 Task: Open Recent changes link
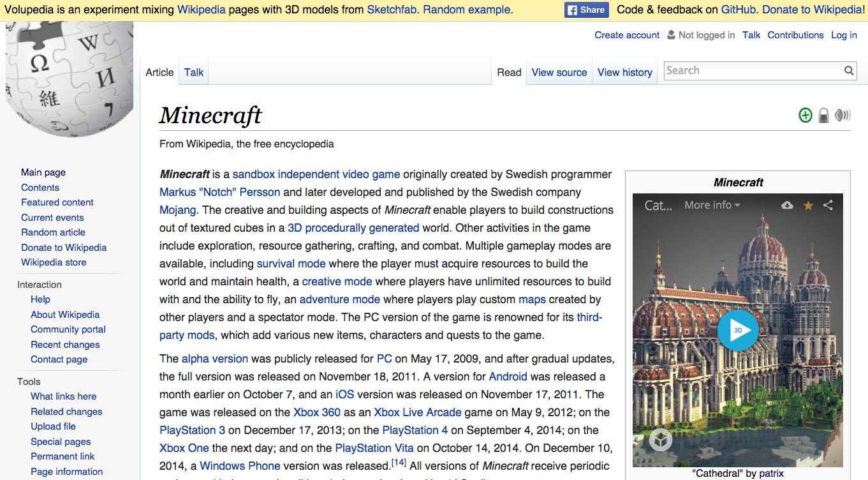(x=65, y=345)
